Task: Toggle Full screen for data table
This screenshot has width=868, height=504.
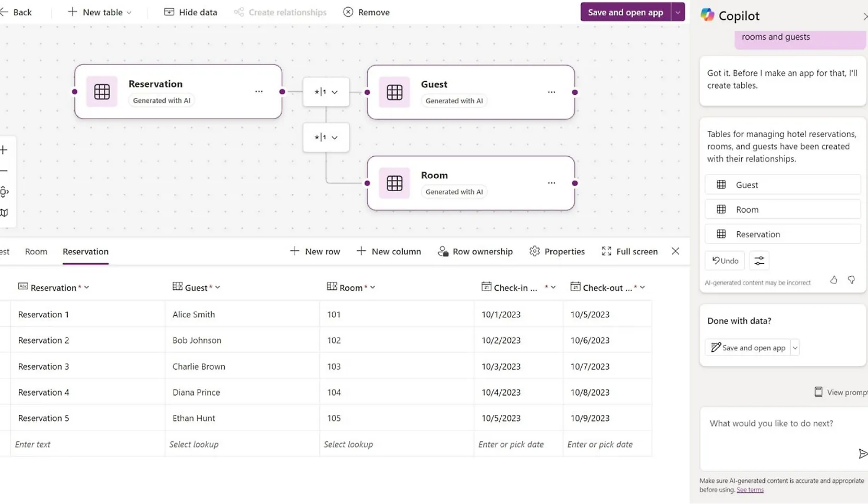Action: click(630, 251)
